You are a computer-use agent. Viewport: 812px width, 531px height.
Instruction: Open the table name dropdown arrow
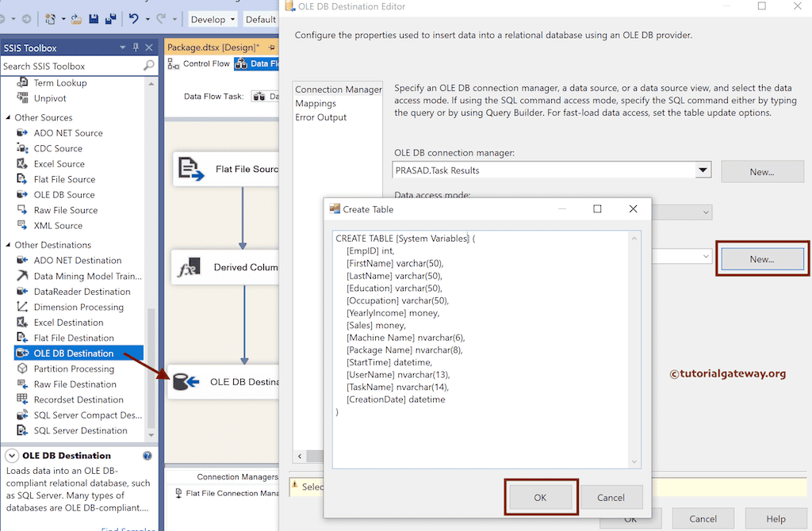click(706, 256)
